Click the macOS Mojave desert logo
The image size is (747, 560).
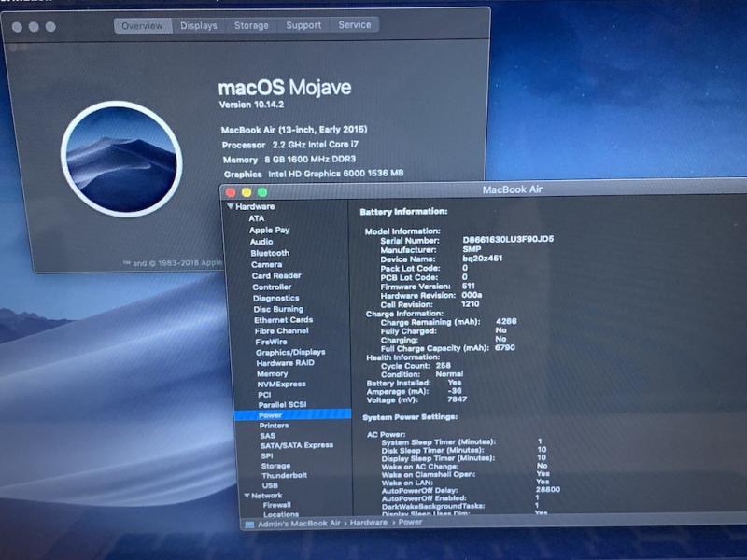pos(121,159)
